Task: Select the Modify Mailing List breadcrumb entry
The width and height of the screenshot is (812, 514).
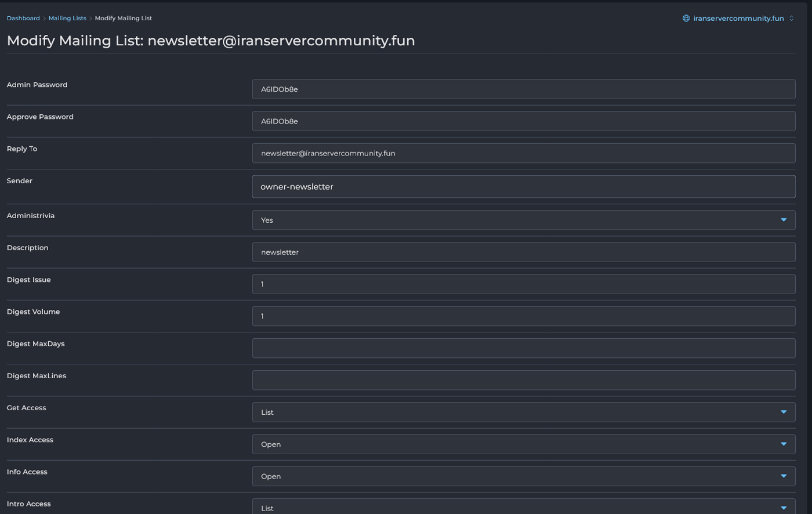Action: (x=124, y=18)
